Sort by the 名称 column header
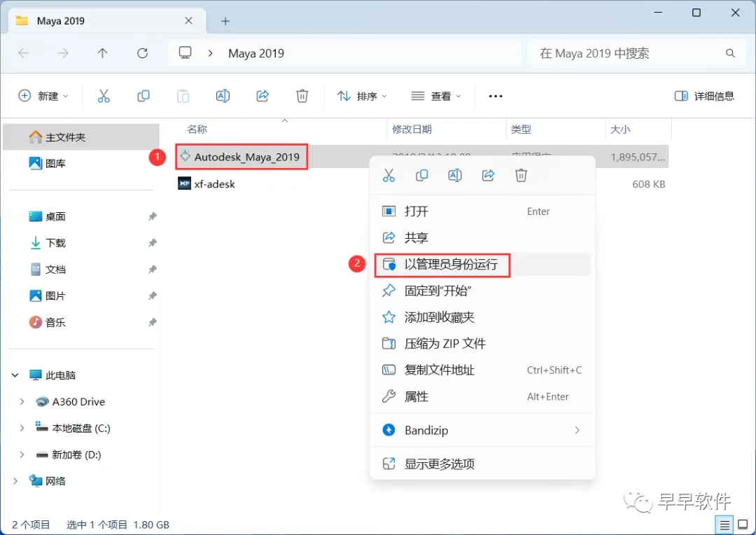 tap(197, 130)
